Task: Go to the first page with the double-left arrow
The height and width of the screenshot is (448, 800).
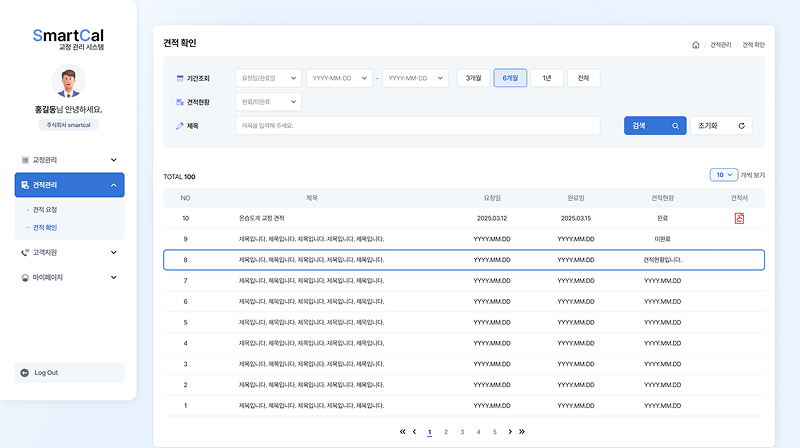Action: (x=403, y=432)
